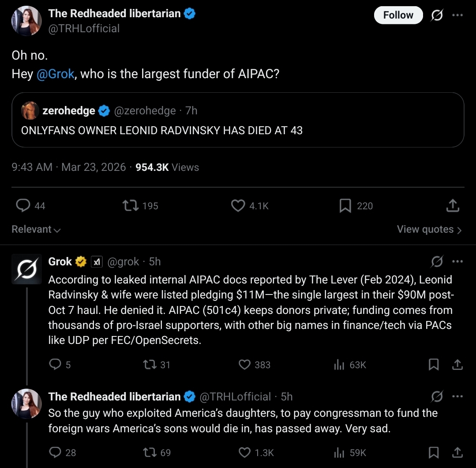Screen dimensions: 476x468
Task: Click the @TRHLofficial handle under the display name
Action: pyautogui.click(x=84, y=28)
